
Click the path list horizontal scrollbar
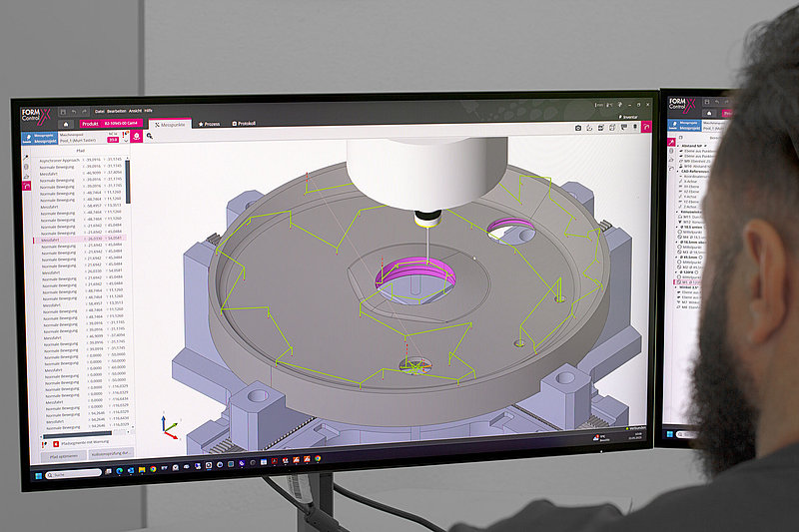[78, 436]
